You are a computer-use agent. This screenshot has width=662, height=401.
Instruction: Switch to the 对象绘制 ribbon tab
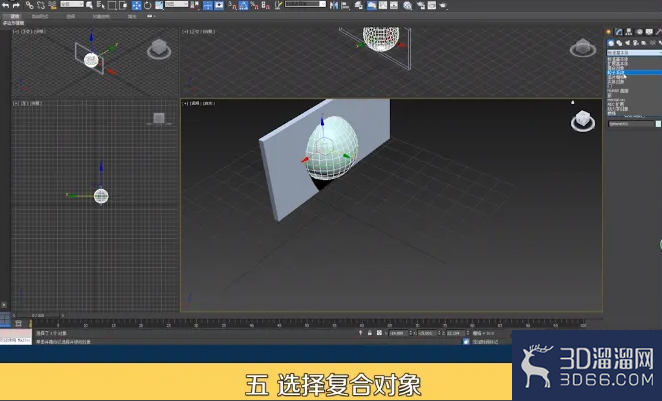[x=101, y=16]
